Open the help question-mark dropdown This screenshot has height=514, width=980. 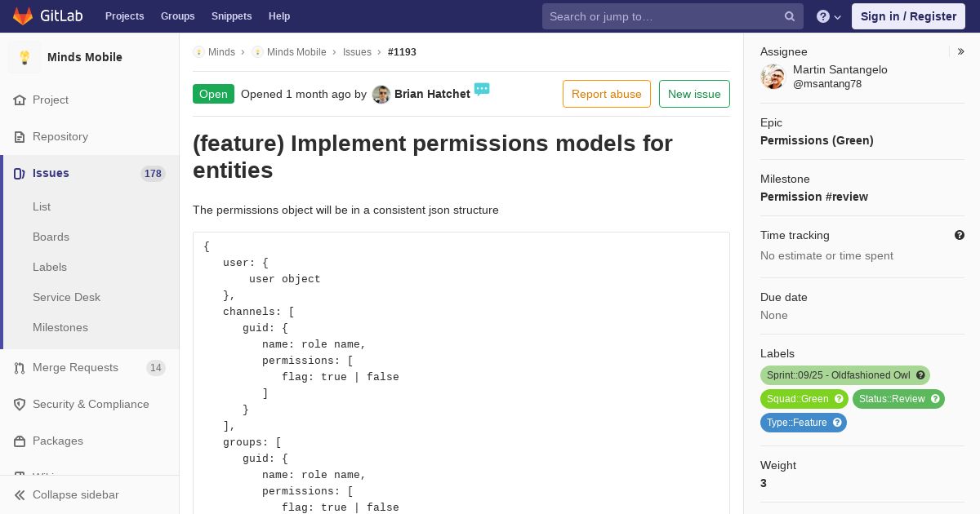tap(829, 16)
